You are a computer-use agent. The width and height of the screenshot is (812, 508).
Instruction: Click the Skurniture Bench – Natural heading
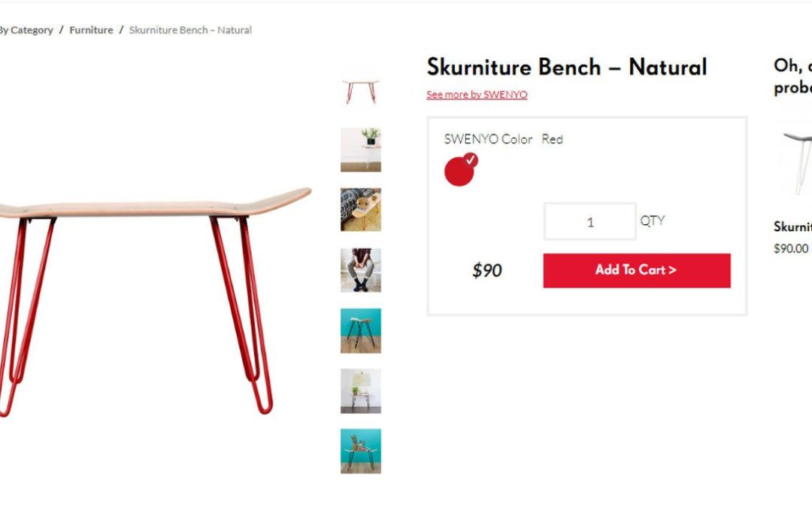[x=567, y=67]
